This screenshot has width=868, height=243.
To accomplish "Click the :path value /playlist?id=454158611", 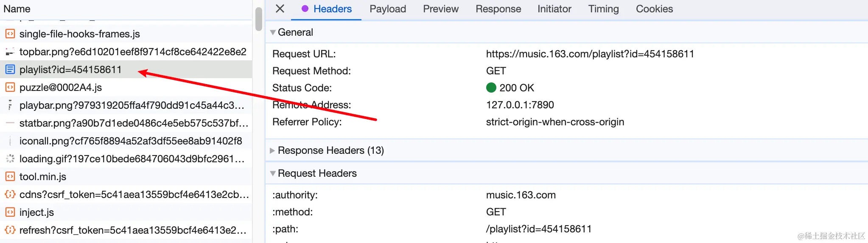I will pyautogui.click(x=539, y=229).
